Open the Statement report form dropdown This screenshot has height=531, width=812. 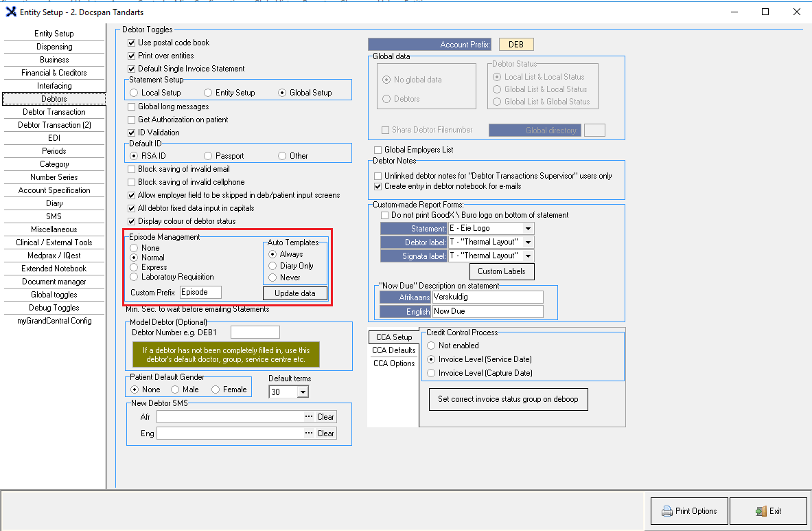coord(527,228)
